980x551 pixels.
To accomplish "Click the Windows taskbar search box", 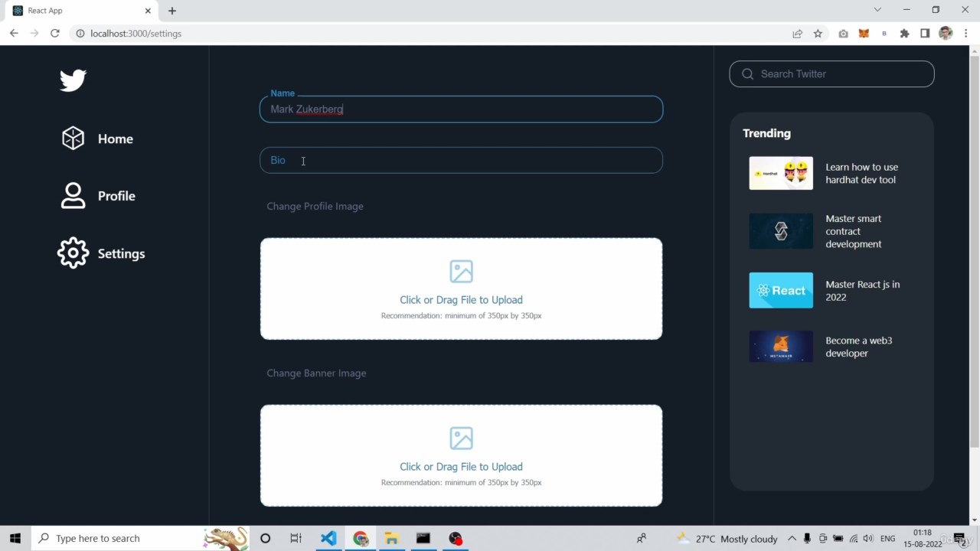I will tap(140, 539).
